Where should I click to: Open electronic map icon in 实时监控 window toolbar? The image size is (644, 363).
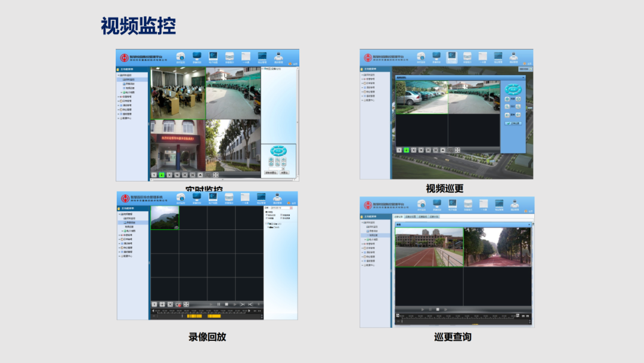(213, 56)
